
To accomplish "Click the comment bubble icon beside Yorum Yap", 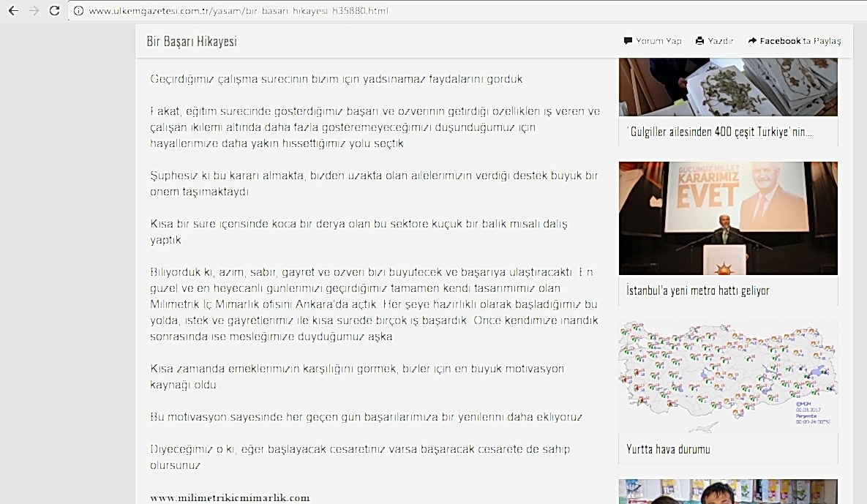I will [x=628, y=40].
